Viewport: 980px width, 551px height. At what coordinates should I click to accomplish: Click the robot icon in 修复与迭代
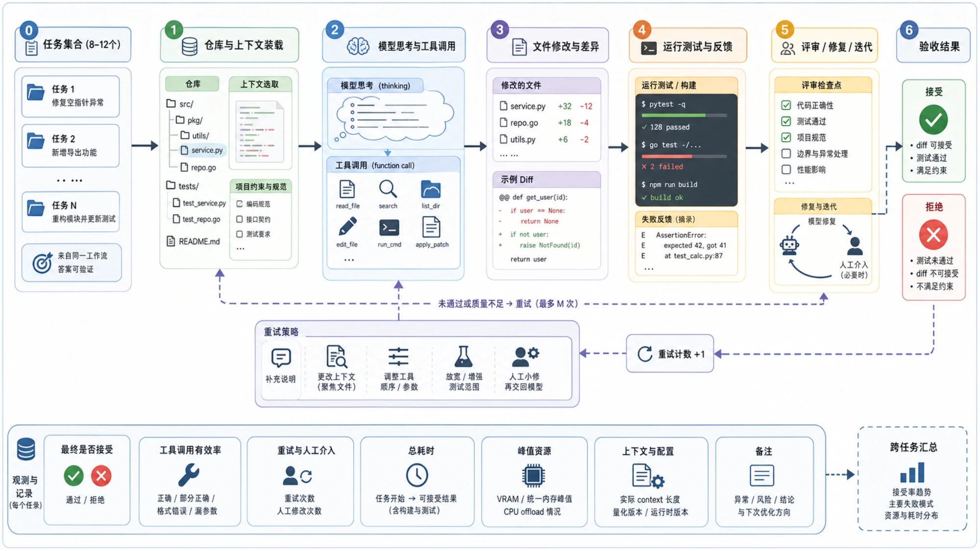789,245
